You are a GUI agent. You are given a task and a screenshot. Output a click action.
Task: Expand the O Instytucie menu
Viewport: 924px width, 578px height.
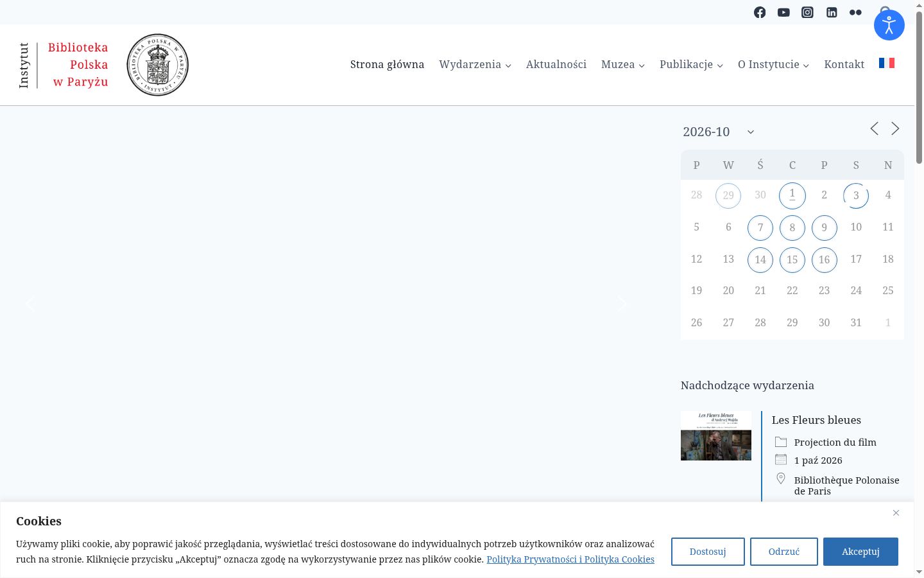(774, 64)
